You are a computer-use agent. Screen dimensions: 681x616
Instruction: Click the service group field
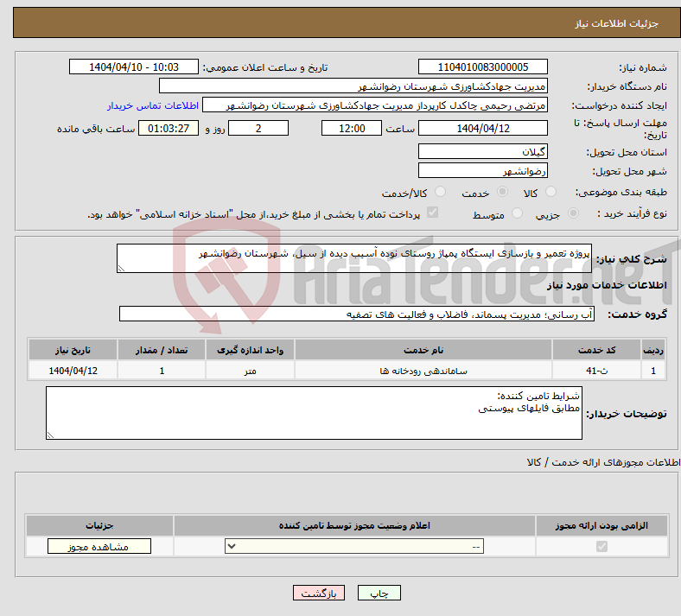tap(357, 314)
